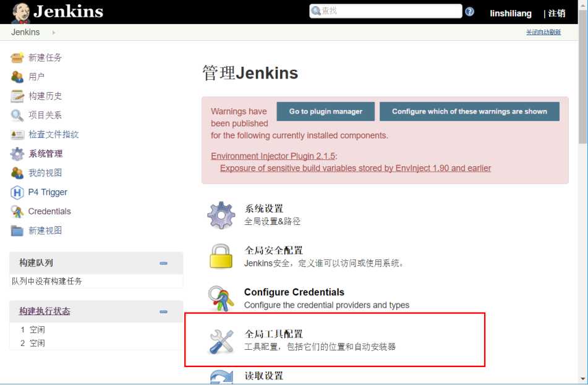
Task: Open the 全局安全配置 heading link
Action: 273,250
